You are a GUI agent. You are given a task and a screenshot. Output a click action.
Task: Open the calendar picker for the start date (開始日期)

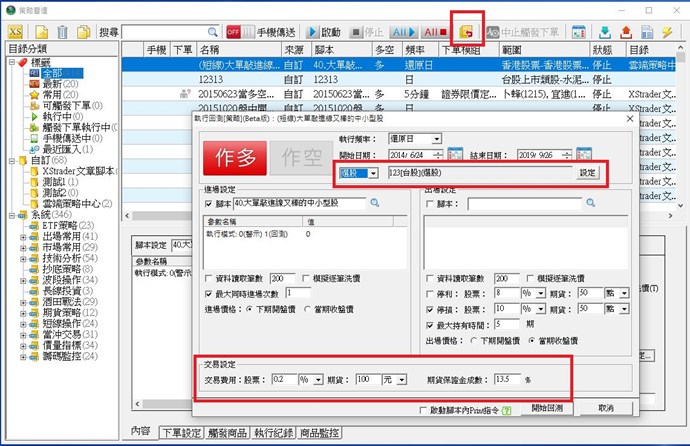click(455, 154)
